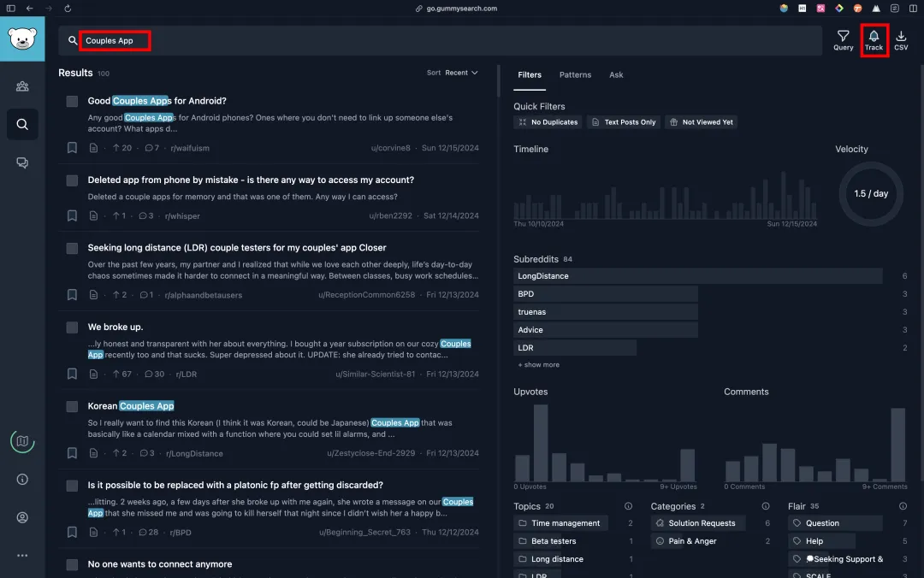This screenshot has height=578, width=924.
Task: Click the Timeline bar chart
Action: click(666, 195)
